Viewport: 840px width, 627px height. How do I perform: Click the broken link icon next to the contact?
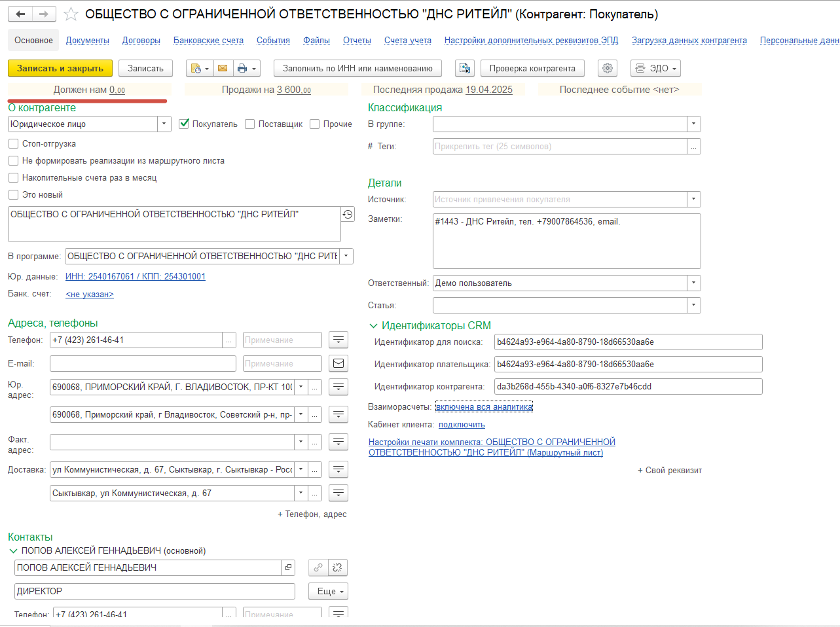pos(338,567)
